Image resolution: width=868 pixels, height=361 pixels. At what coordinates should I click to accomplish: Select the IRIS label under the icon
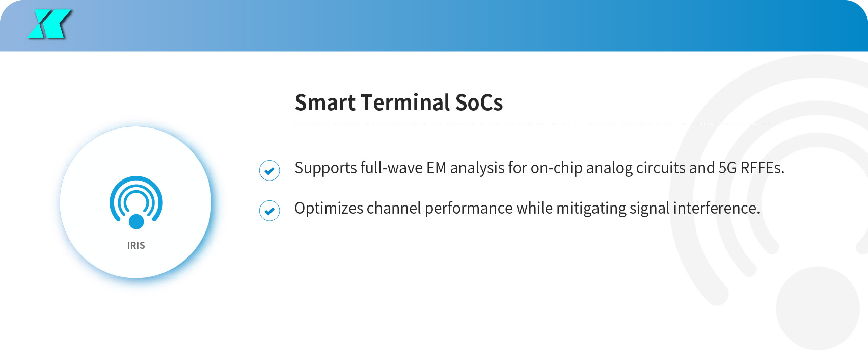[x=136, y=245]
